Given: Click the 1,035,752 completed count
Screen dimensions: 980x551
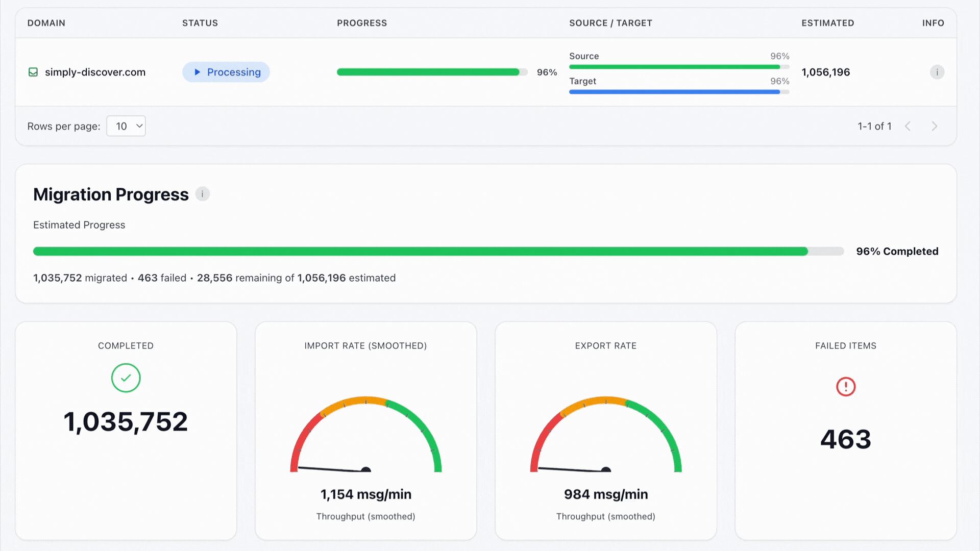Looking at the screenshot, I should click(x=126, y=421).
